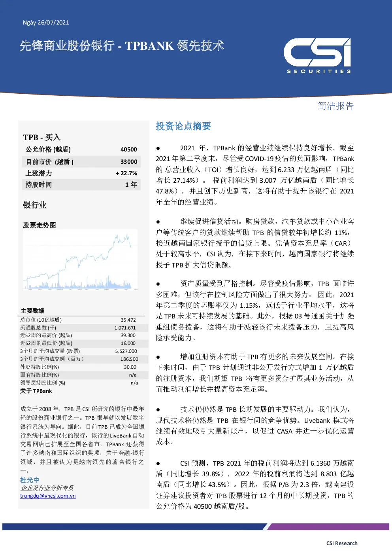Select the upside potential value + 22.7%

point(126,173)
